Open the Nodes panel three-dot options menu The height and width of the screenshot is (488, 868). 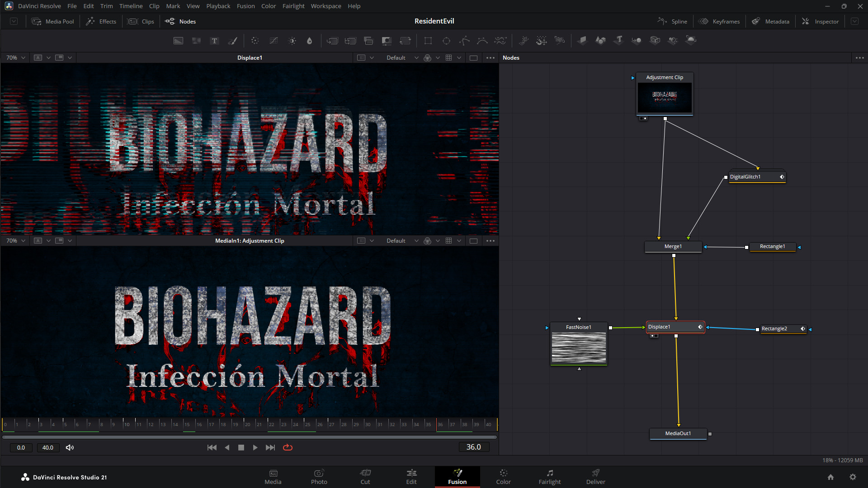[860, 58]
